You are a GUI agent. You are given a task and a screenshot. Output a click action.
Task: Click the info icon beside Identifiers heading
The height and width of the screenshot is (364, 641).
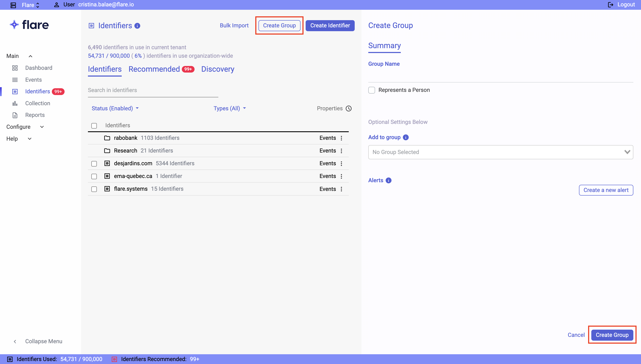tap(137, 26)
